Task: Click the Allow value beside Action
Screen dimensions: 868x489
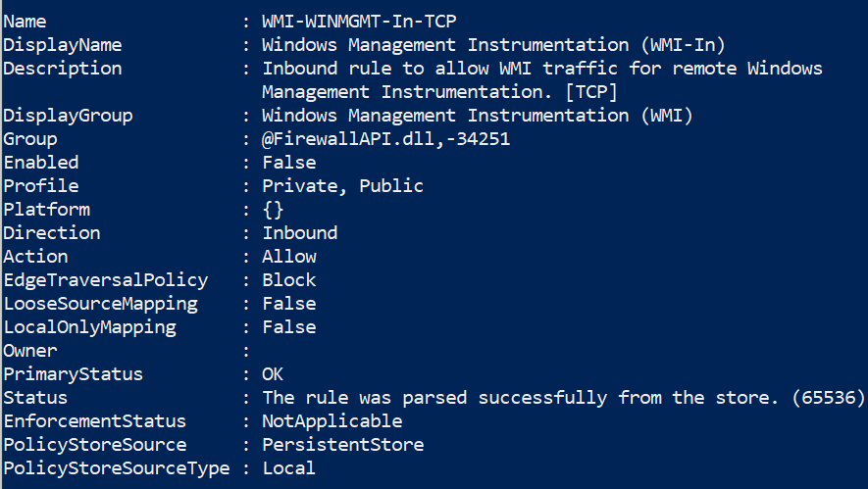Action: coord(289,256)
